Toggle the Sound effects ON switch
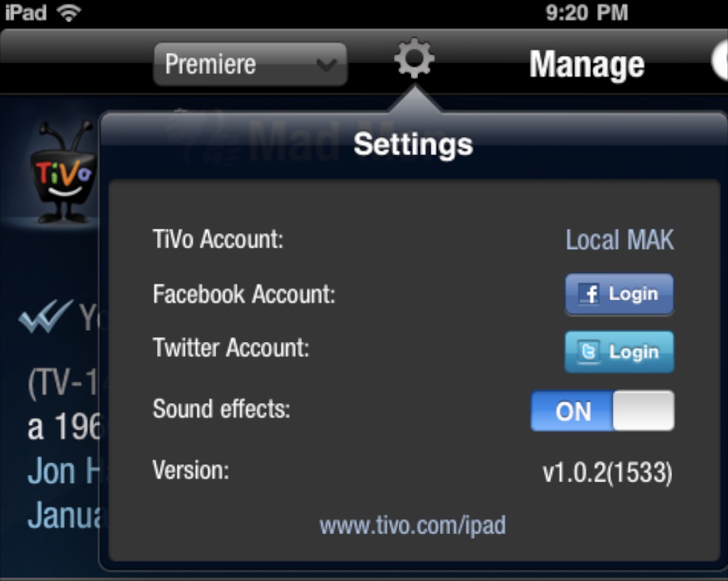The image size is (728, 581). [x=602, y=411]
